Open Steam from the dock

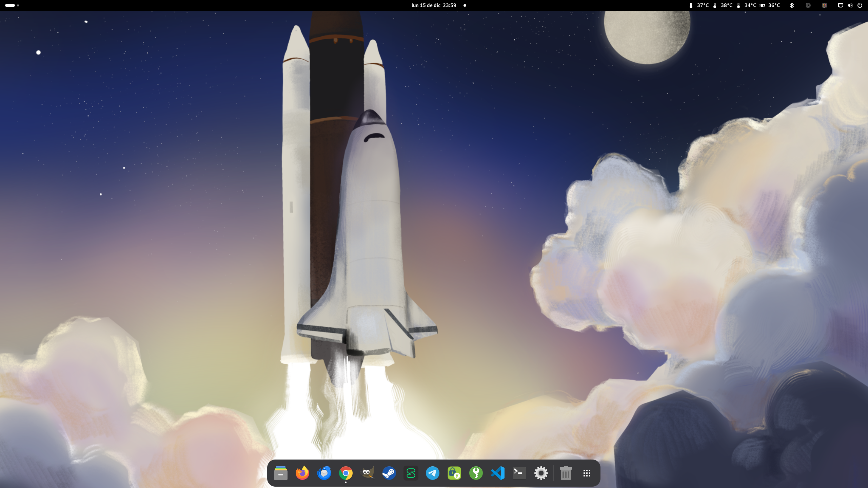pos(389,473)
